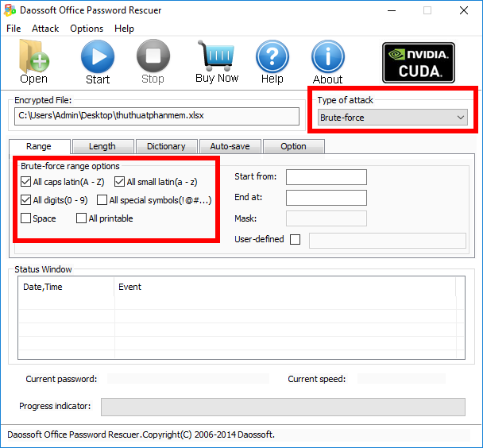Click the Open folder icon

tap(34, 62)
